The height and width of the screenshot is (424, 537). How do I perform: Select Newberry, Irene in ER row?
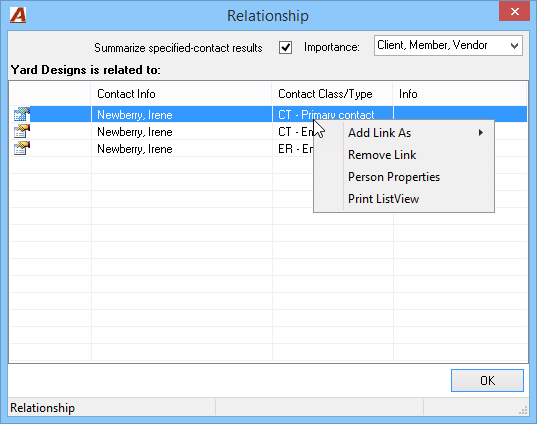coord(135,149)
